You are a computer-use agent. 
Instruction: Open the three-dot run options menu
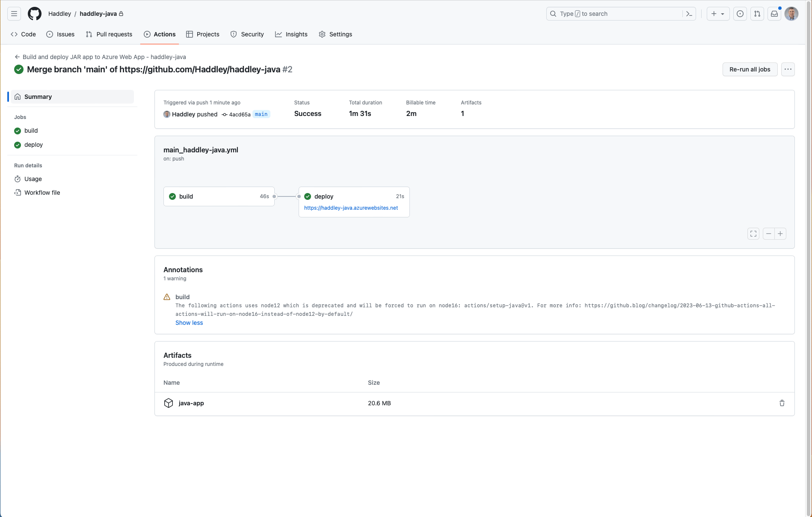[788, 69]
